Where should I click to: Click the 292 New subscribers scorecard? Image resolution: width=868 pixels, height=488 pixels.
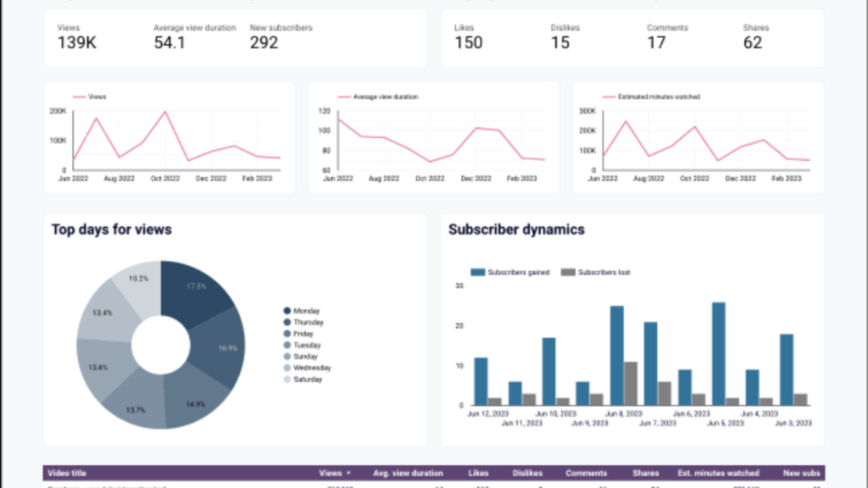click(264, 42)
